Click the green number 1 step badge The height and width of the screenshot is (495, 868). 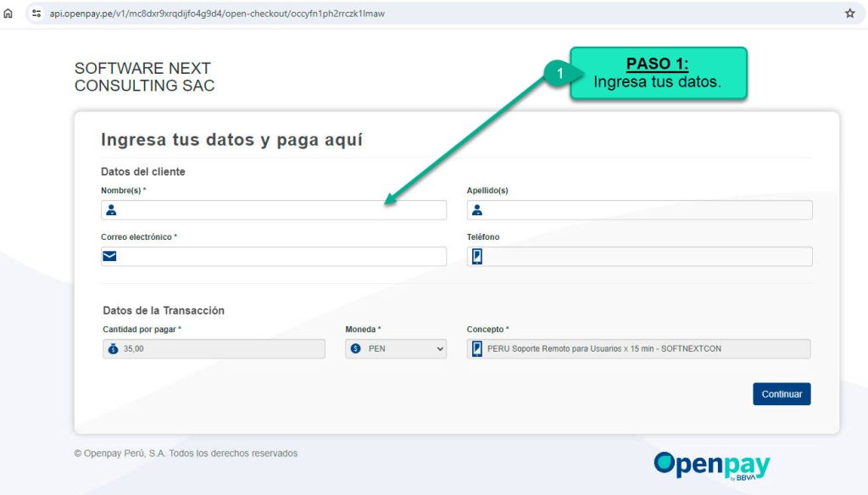click(x=559, y=74)
